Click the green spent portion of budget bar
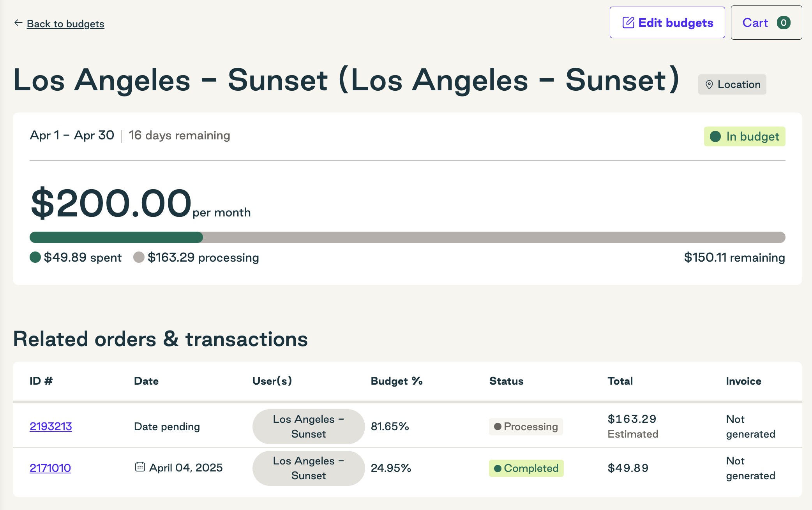 [x=116, y=237]
